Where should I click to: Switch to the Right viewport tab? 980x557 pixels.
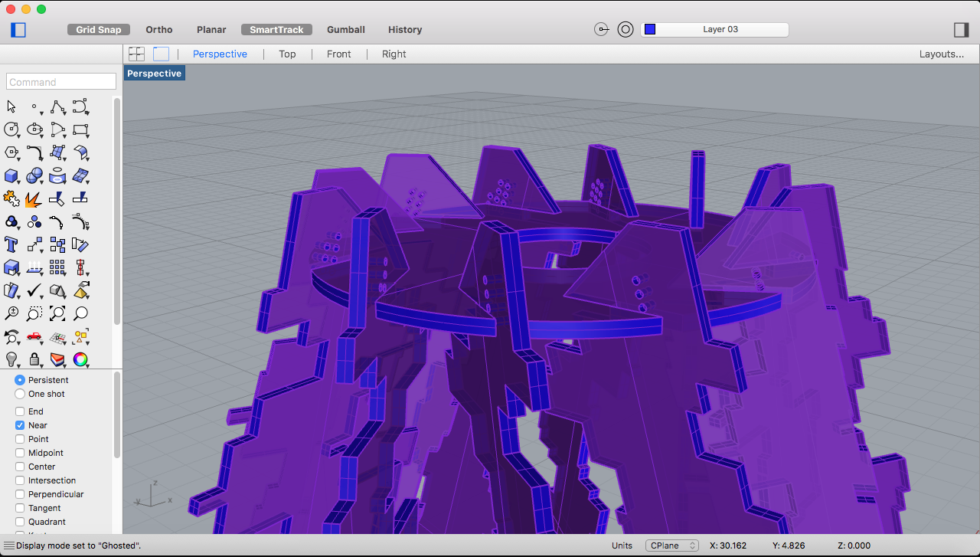point(394,54)
